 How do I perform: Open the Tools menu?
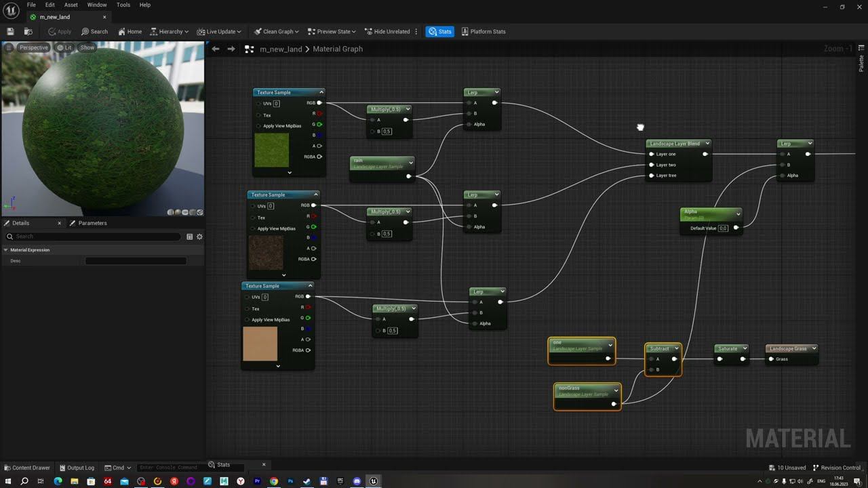(x=123, y=5)
